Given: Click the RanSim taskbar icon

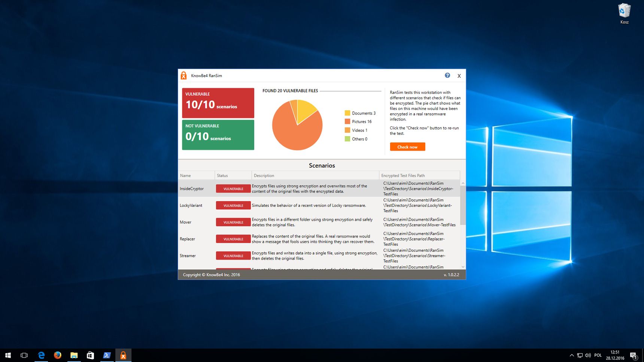Looking at the screenshot, I should click(123, 355).
